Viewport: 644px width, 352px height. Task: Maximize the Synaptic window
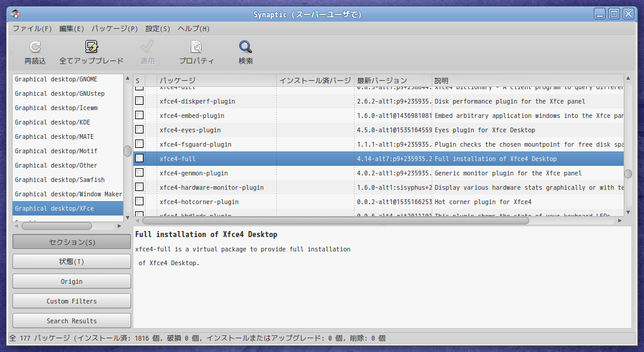[x=614, y=14]
